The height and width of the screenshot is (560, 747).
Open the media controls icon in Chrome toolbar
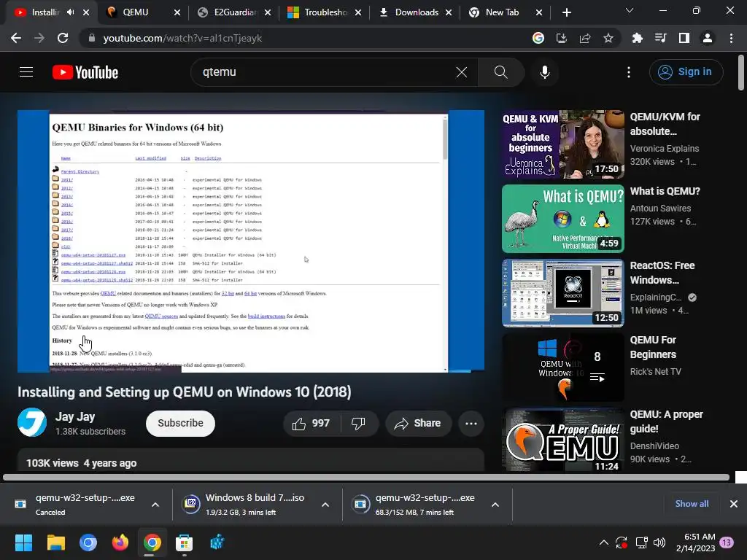coord(661,38)
